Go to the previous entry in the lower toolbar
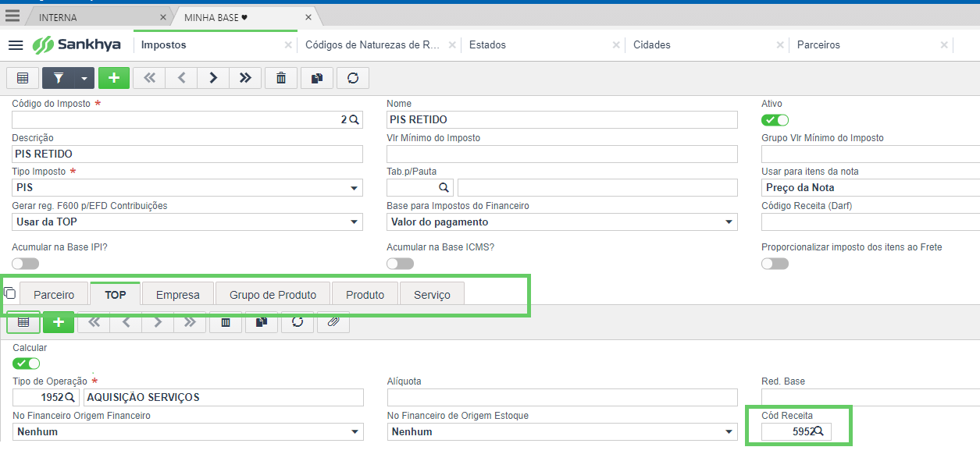 pos(126,321)
